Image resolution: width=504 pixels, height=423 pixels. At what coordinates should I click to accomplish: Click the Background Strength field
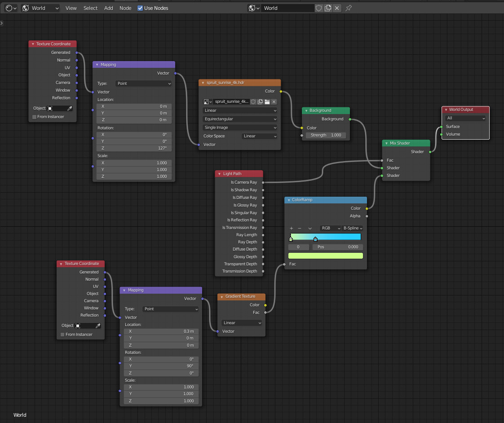click(326, 135)
